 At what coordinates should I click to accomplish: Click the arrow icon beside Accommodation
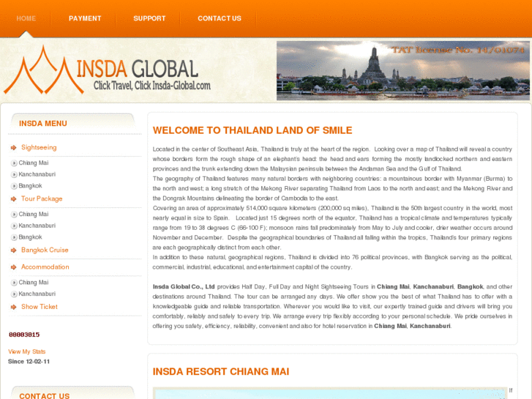(x=14, y=267)
